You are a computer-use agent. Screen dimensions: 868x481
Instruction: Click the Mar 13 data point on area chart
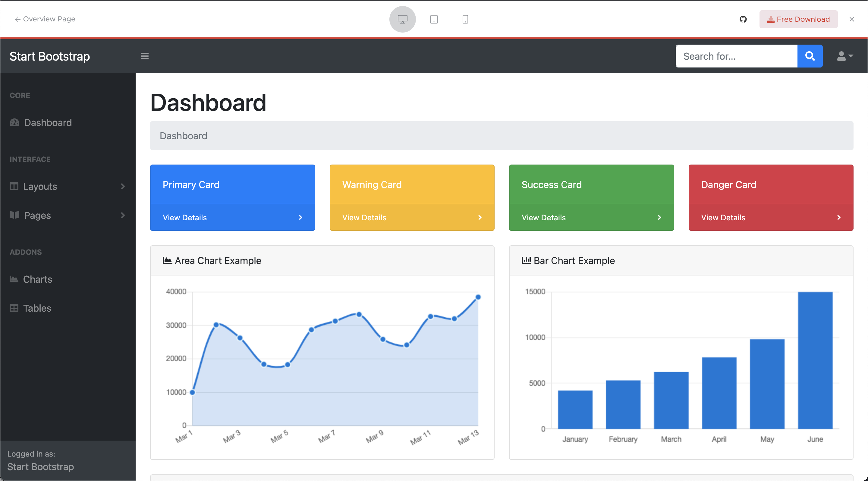pyautogui.click(x=478, y=297)
